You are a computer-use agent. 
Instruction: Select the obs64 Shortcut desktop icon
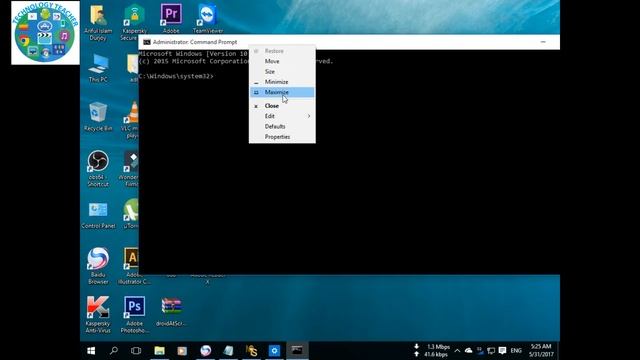pyautogui.click(x=98, y=169)
